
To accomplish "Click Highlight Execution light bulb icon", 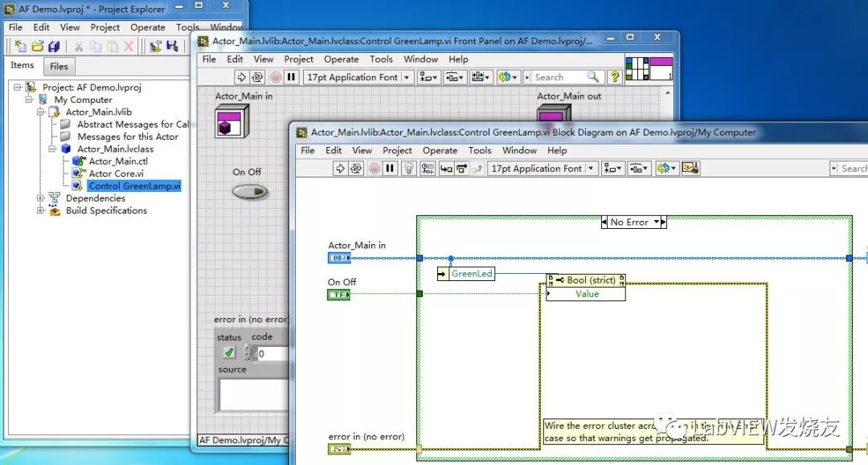I will [408, 168].
